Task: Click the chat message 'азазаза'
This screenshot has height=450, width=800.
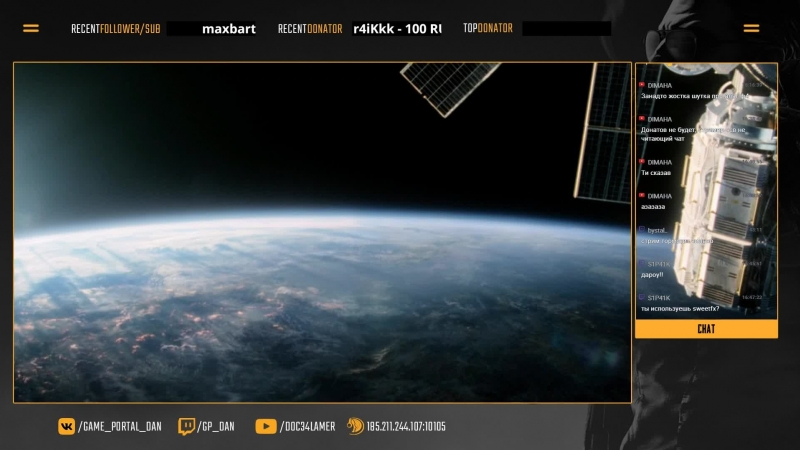Action: [x=653, y=207]
